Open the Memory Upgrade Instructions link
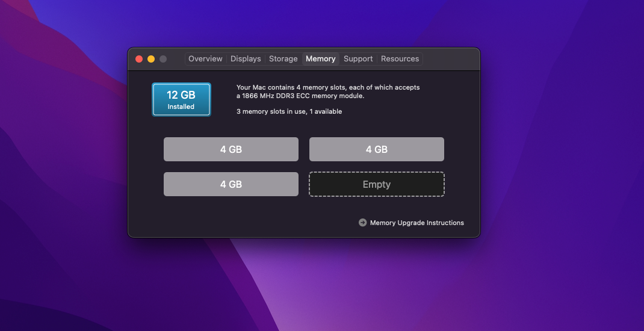This screenshot has height=331, width=644. coord(417,223)
